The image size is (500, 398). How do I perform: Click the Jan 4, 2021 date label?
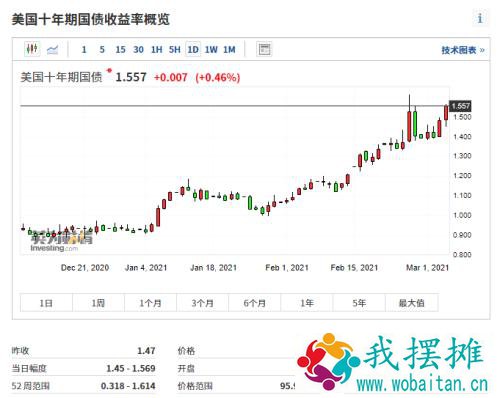[x=146, y=268]
